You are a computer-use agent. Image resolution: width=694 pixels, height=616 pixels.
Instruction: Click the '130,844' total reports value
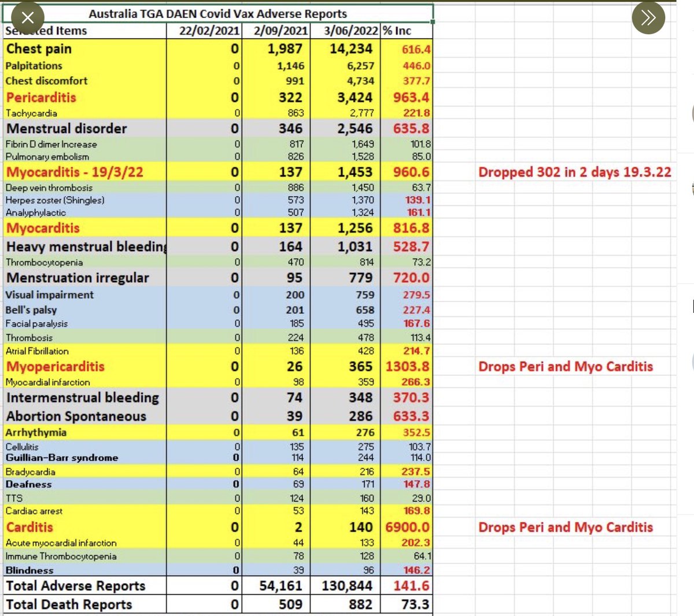(348, 586)
